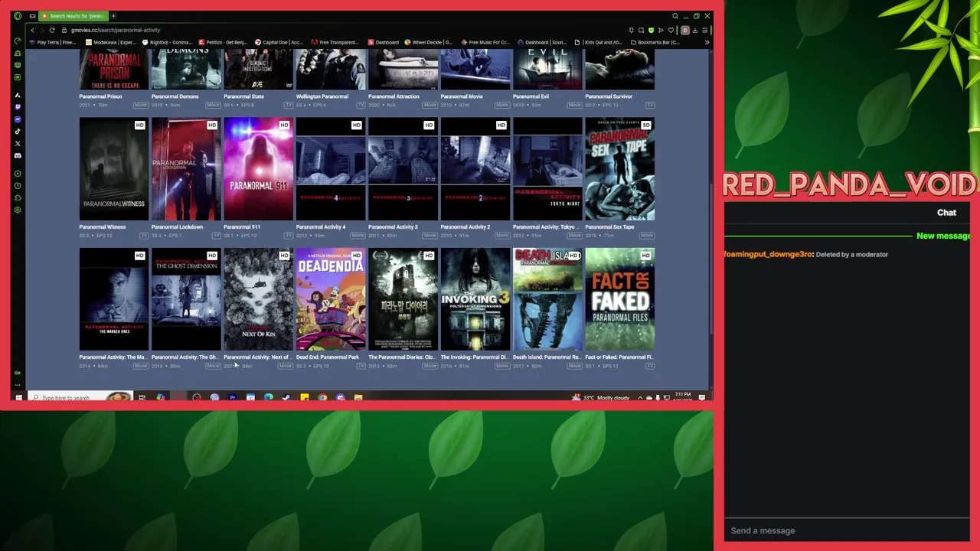Open the Capital One bookmark
980x551 pixels.
pos(279,42)
